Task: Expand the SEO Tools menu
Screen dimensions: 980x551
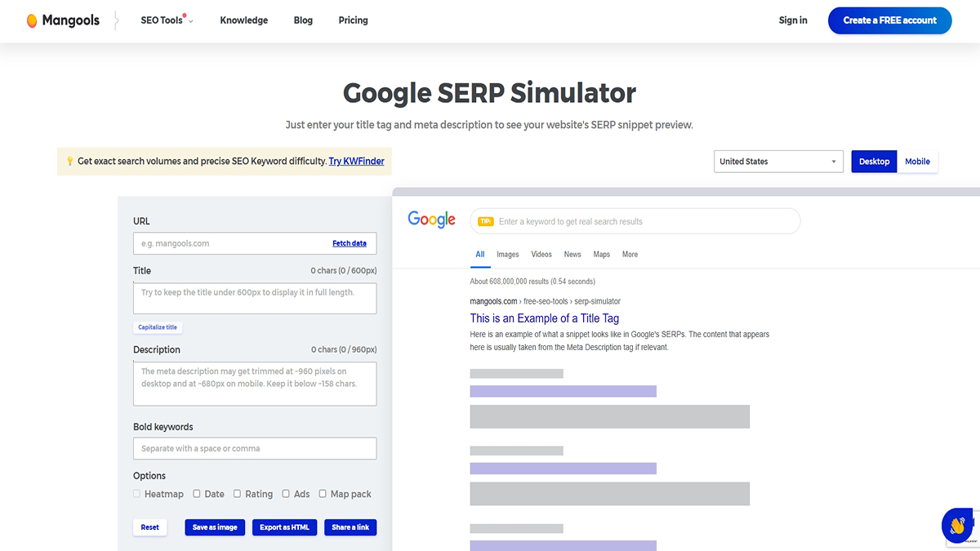Action: (x=167, y=20)
